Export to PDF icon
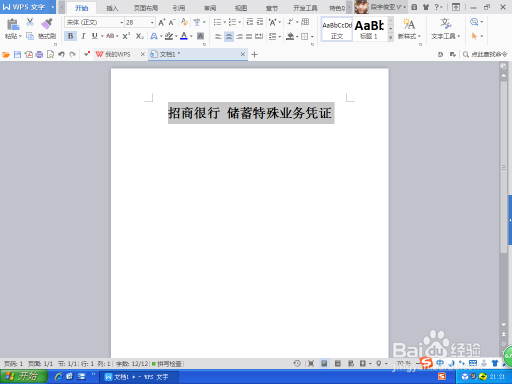512x384 pixels. point(29,54)
